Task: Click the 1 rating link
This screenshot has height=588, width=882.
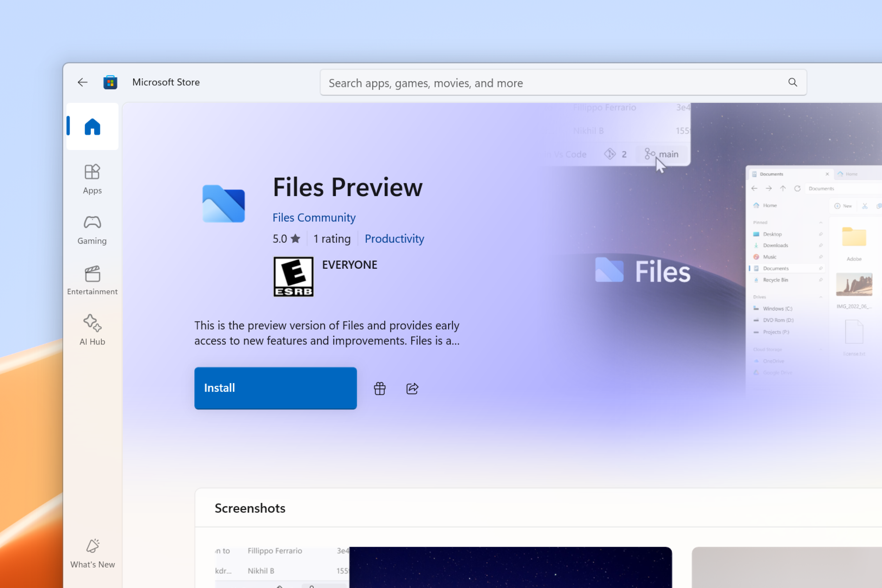Action: 332,239
